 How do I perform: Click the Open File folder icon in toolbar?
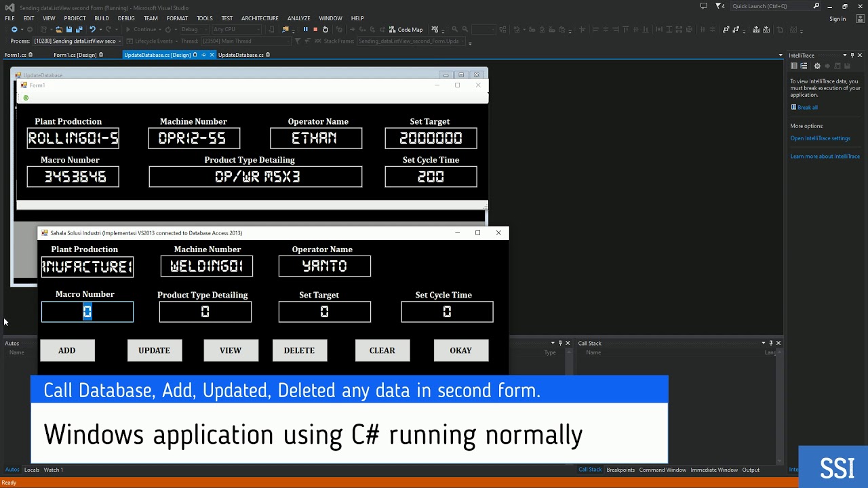[x=59, y=29]
